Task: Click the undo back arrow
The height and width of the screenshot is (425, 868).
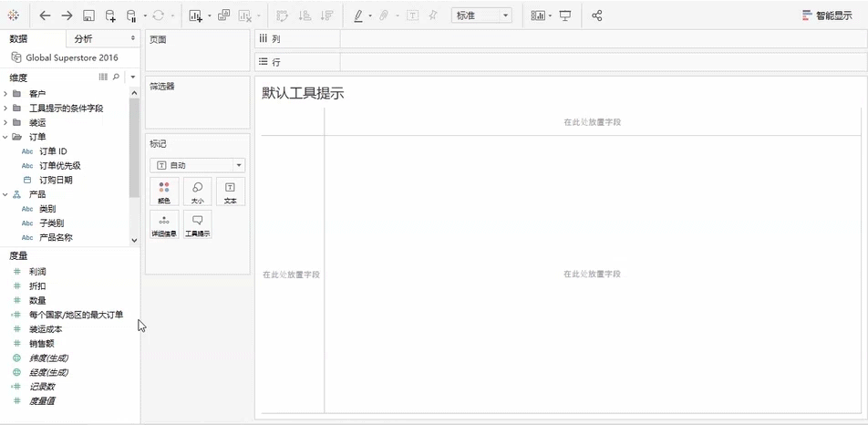Action: pos(45,16)
